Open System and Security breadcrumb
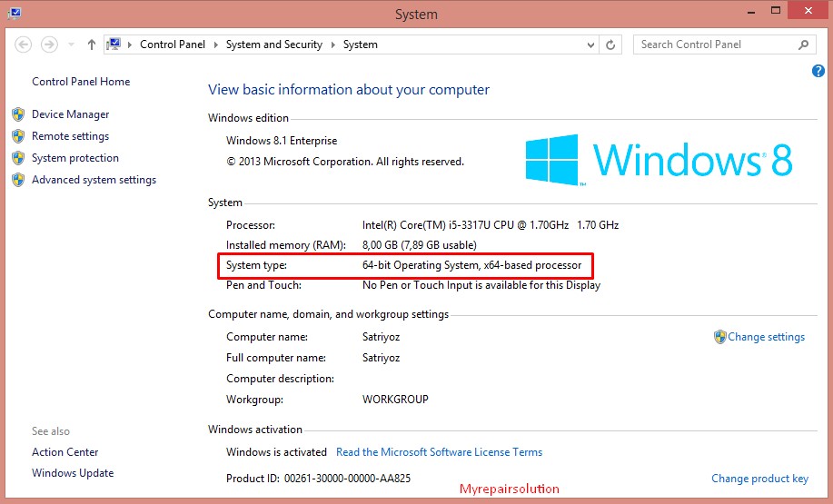This screenshot has width=833, height=504. (x=274, y=44)
